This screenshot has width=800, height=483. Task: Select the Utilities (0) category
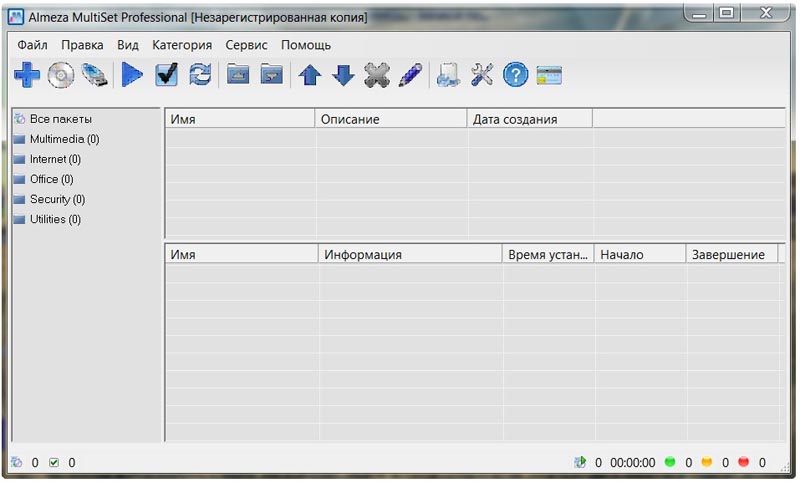click(x=55, y=219)
